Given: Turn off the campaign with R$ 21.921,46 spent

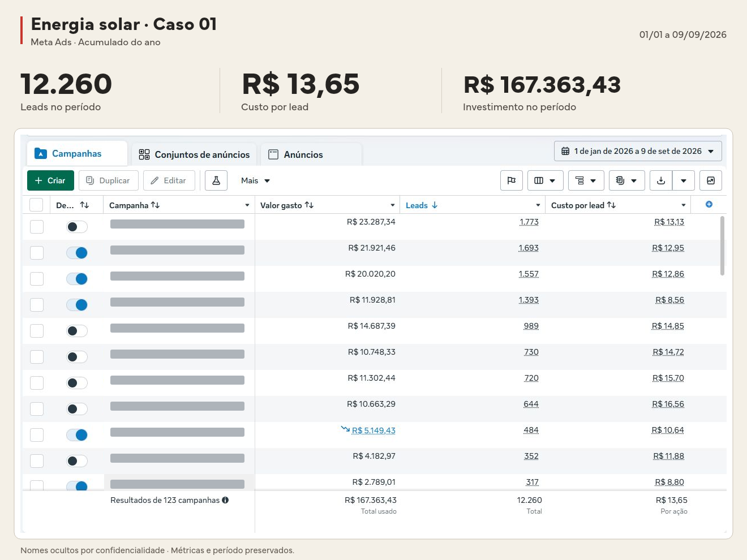Looking at the screenshot, I should tap(77, 253).
